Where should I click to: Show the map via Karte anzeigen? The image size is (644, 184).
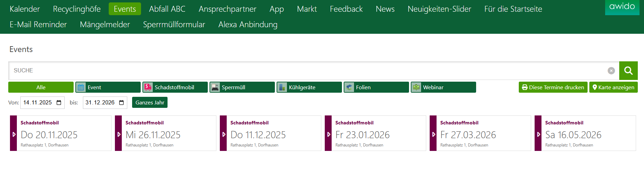click(613, 88)
